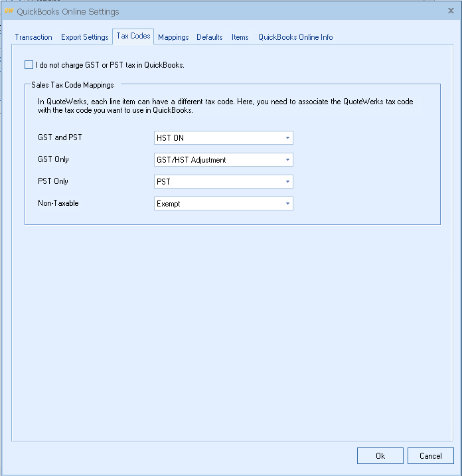Enable 'I do not charge GST or PST' checkbox
The width and height of the screenshot is (462, 476).
(x=29, y=65)
